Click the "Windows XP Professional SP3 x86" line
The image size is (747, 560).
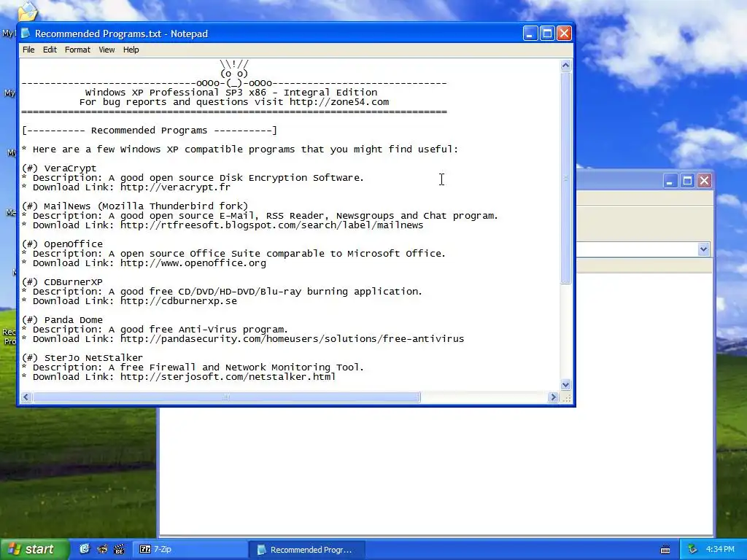[231, 93]
